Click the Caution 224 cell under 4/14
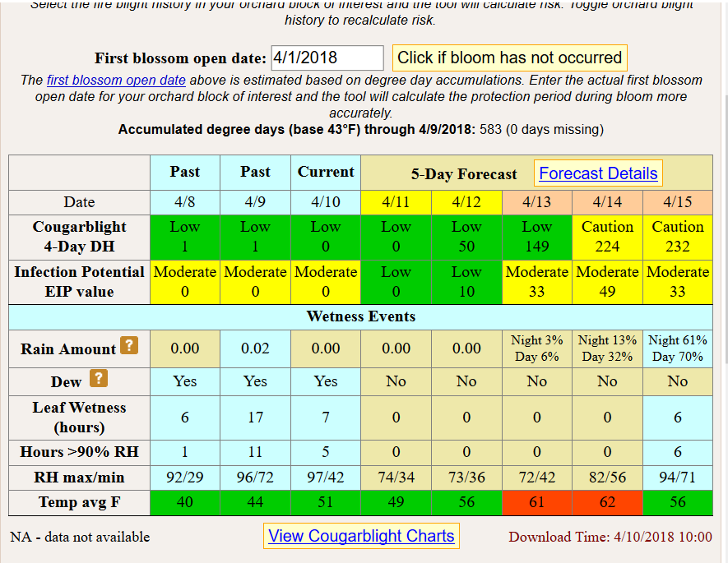This screenshot has width=728, height=563. 607,237
